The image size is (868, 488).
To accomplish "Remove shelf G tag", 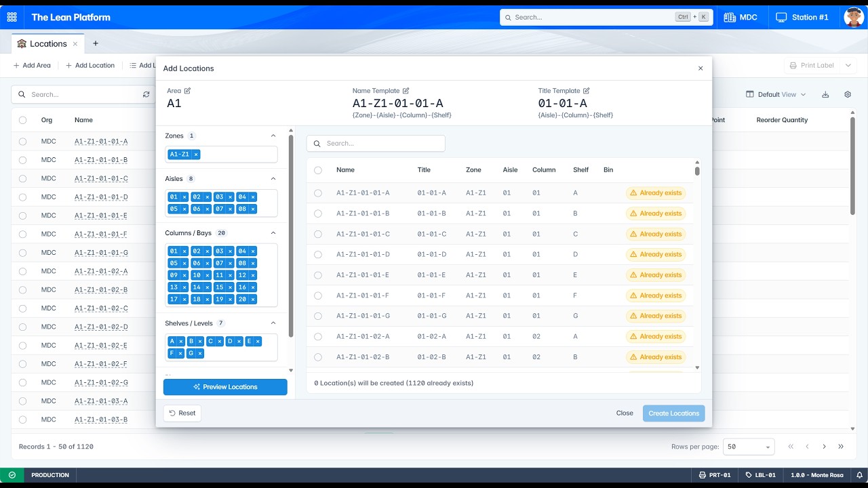I will 200,354.
